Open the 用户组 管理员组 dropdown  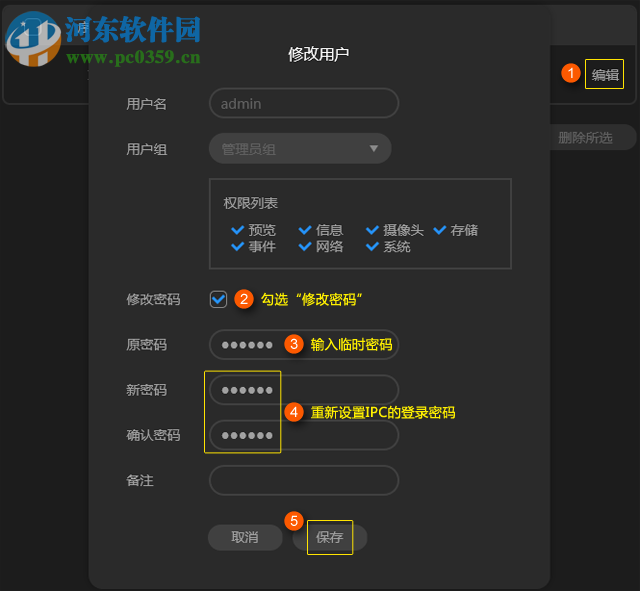coord(300,149)
